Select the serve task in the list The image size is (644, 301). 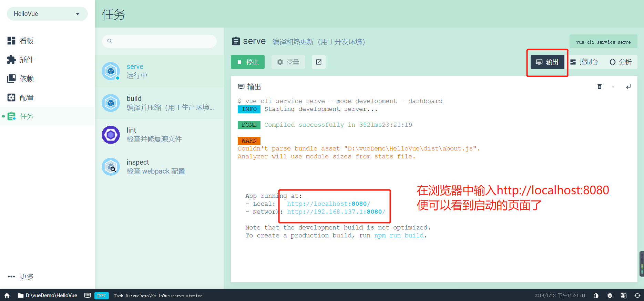point(159,71)
